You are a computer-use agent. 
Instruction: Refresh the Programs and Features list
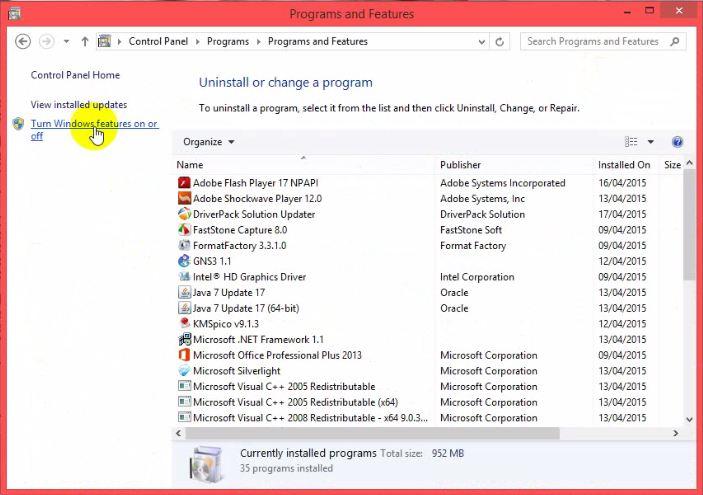[499, 42]
